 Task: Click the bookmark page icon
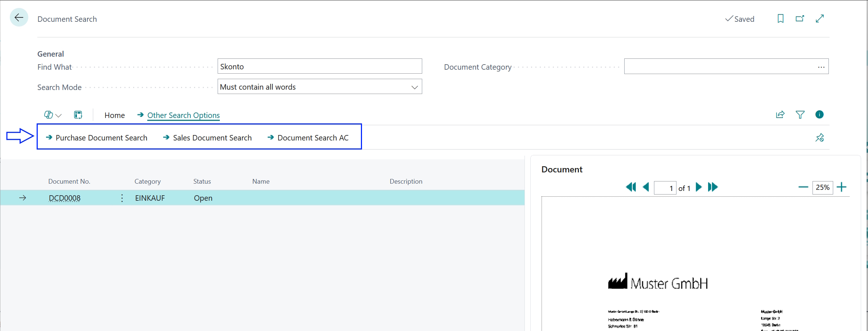780,19
